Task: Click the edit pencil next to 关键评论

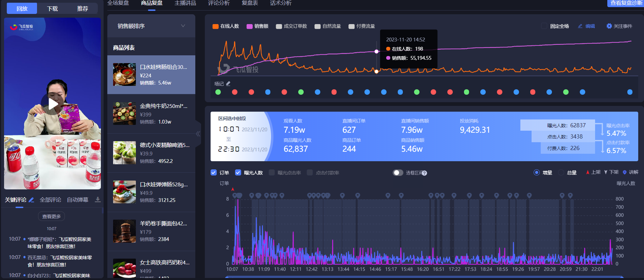Action: coord(31,200)
